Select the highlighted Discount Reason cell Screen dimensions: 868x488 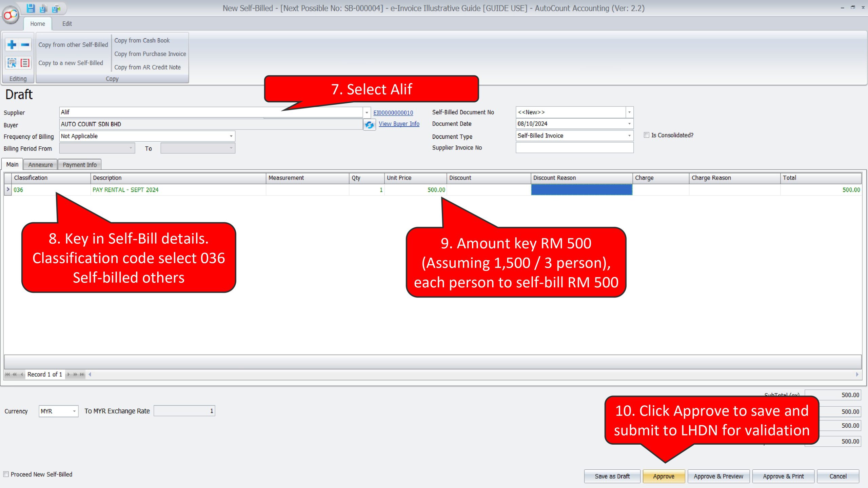coord(581,190)
